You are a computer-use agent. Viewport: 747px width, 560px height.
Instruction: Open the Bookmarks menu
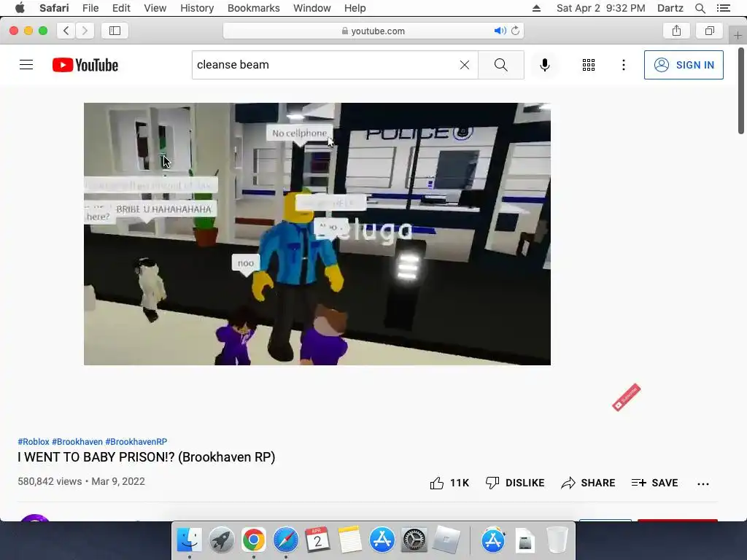pyautogui.click(x=253, y=8)
